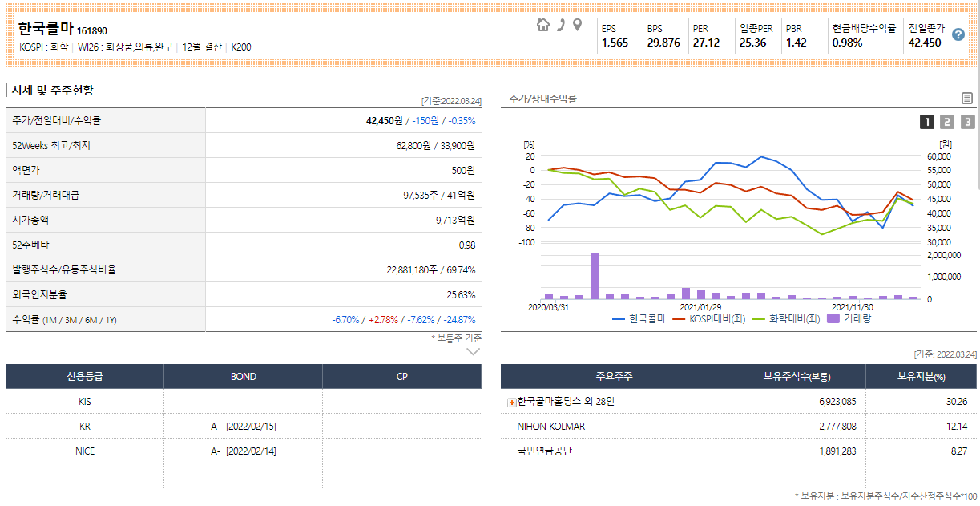Click the 주가/상대수익률 chart heading
This screenshot has height=506, width=980.
pyautogui.click(x=542, y=99)
